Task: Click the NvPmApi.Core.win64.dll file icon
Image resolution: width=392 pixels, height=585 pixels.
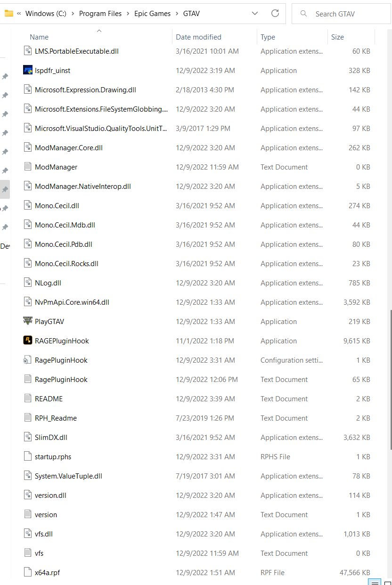Action: [28, 302]
